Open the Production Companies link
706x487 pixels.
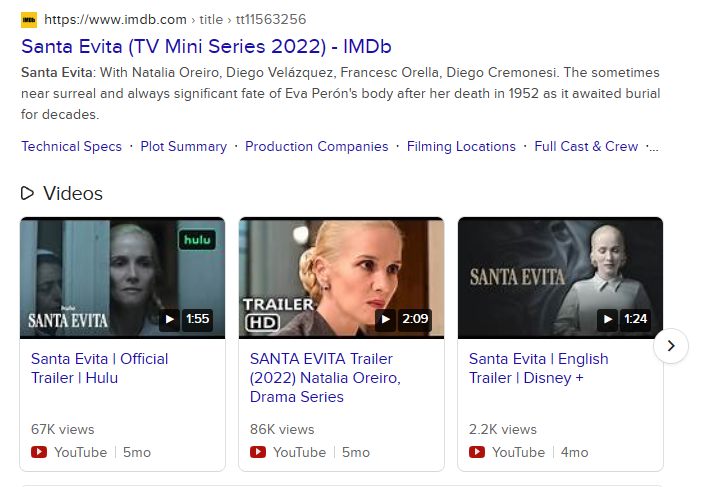point(317,146)
